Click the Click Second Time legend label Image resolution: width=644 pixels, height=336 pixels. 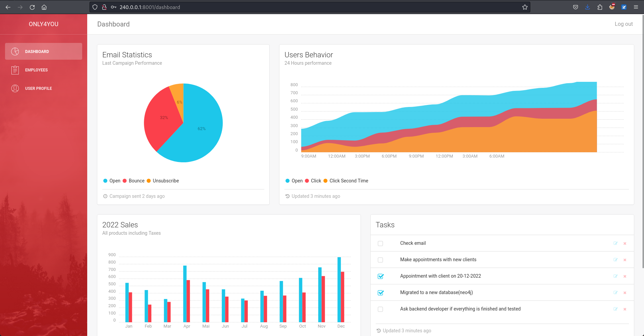pos(349,181)
